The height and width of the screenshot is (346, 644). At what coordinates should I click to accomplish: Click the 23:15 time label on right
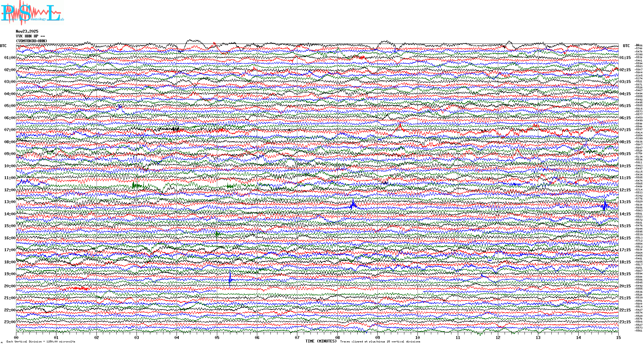[625, 322]
